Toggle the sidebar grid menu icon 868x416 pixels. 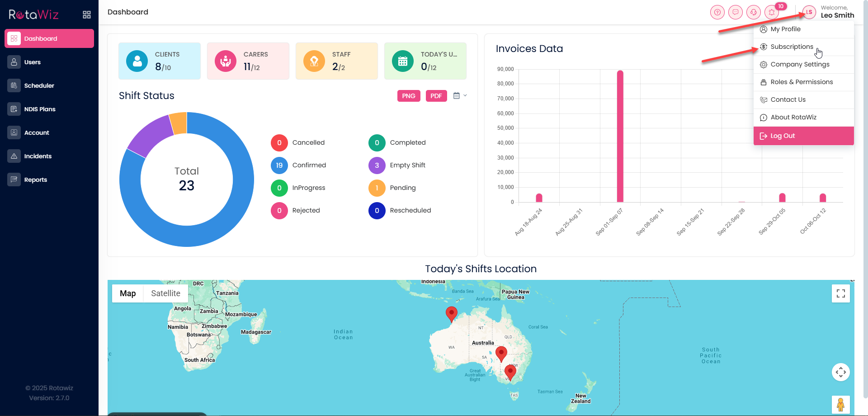click(x=87, y=15)
